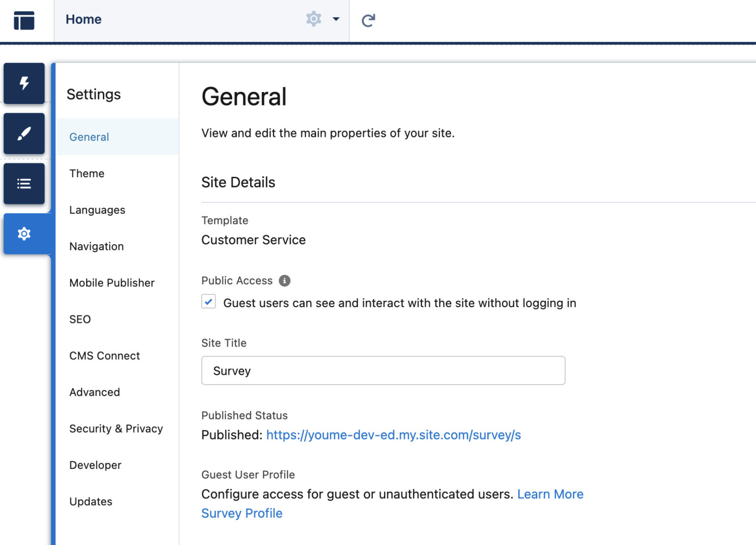Image resolution: width=756 pixels, height=545 pixels.
Task: Open the published site URL link
Action: tap(393, 435)
